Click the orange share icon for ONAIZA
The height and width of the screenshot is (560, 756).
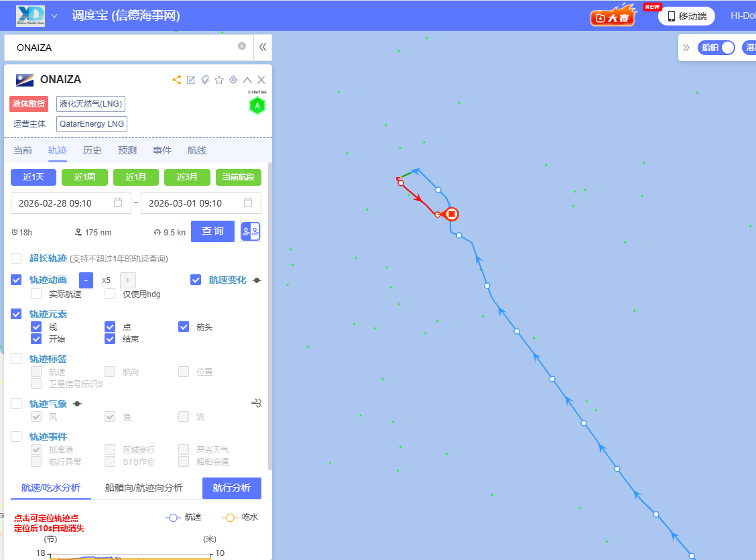tap(177, 80)
